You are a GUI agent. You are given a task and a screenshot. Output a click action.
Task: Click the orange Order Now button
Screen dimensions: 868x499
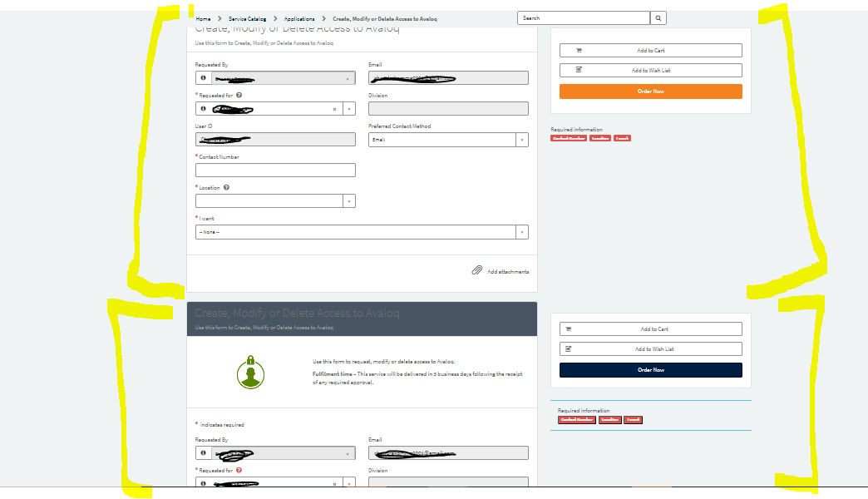(650, 91)
